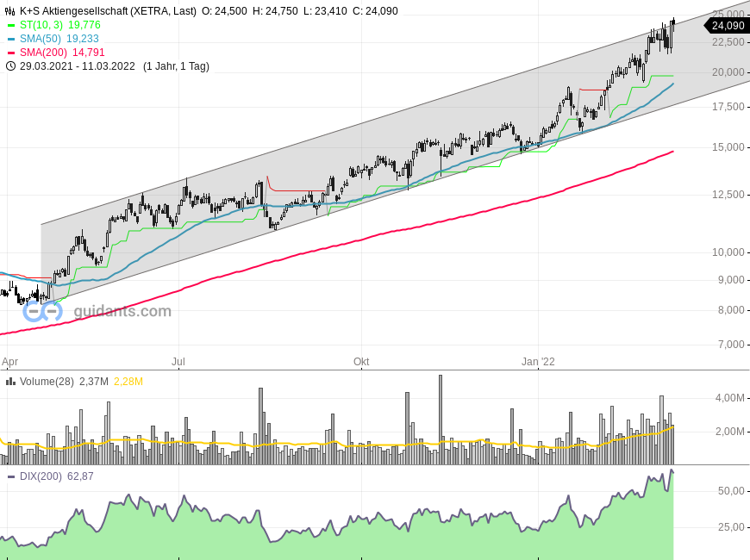Click the yellow volume average value 2,28M
This screenshot has width=750, height=560.
click(128, 382)
